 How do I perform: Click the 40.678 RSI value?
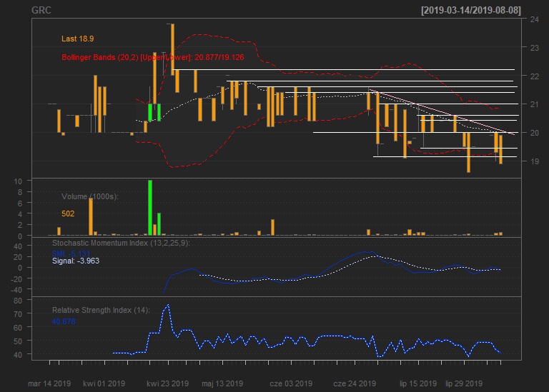point(64,321)
